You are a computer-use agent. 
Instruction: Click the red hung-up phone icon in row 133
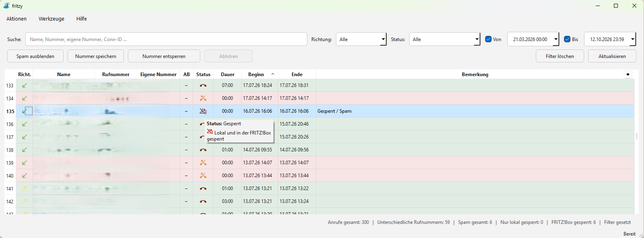[x=203, y=85]
